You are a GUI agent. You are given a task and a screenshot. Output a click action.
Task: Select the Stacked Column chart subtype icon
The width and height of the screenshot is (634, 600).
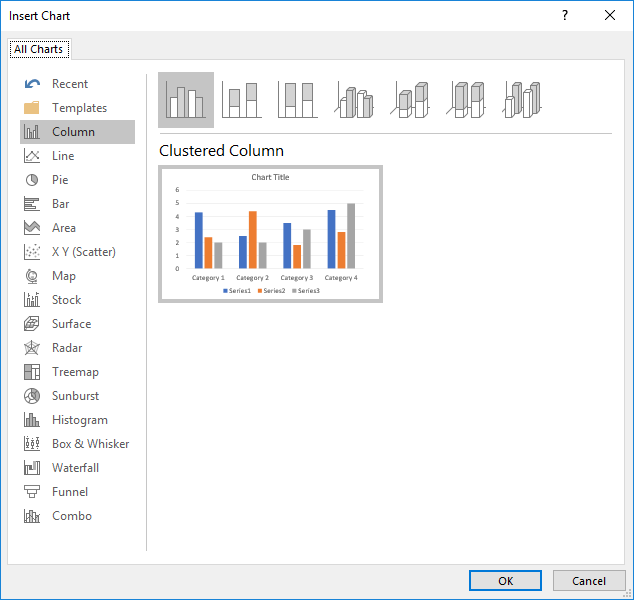(x=241, y=100)
